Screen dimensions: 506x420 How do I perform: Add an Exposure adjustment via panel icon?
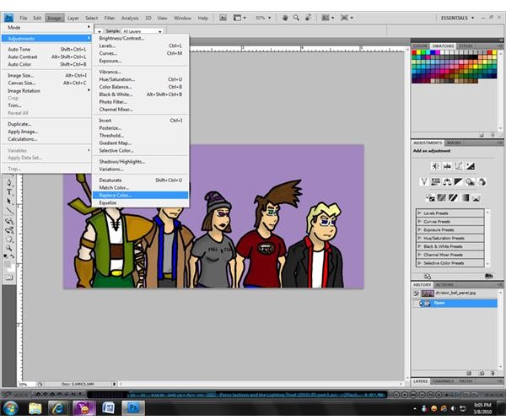[x=471, y=166]
